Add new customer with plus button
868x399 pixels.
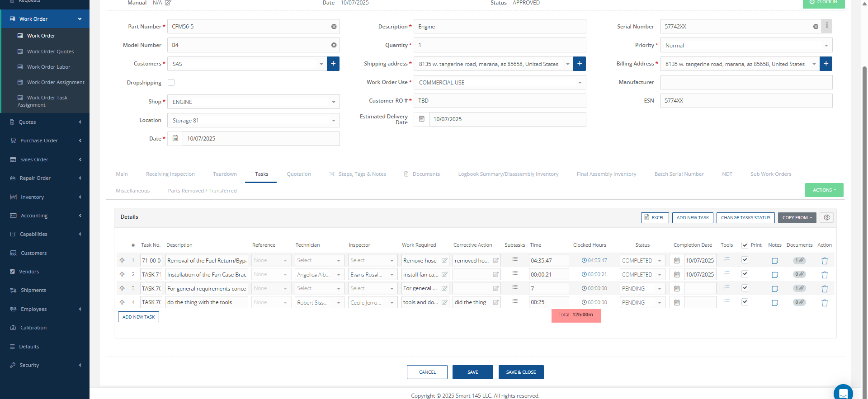click(333, 64)
